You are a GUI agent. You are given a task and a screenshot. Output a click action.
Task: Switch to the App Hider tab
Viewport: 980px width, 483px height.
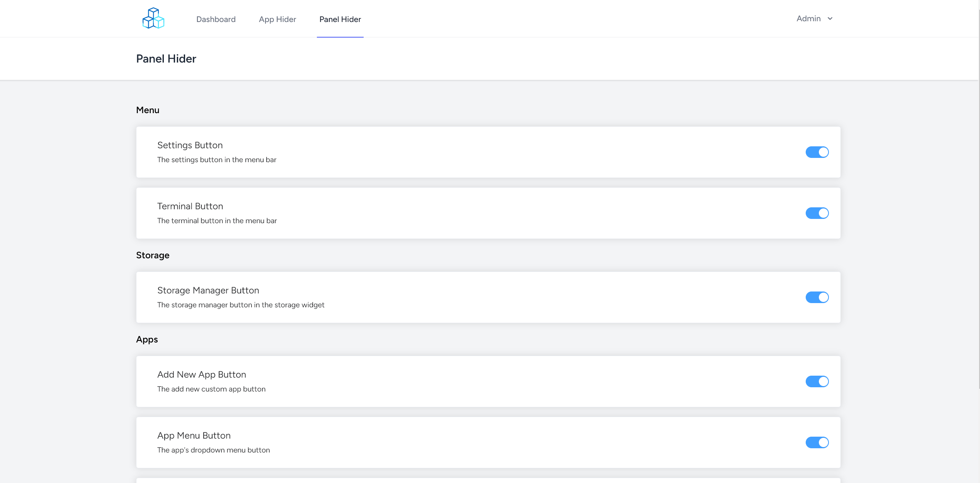tap(277, 19)
